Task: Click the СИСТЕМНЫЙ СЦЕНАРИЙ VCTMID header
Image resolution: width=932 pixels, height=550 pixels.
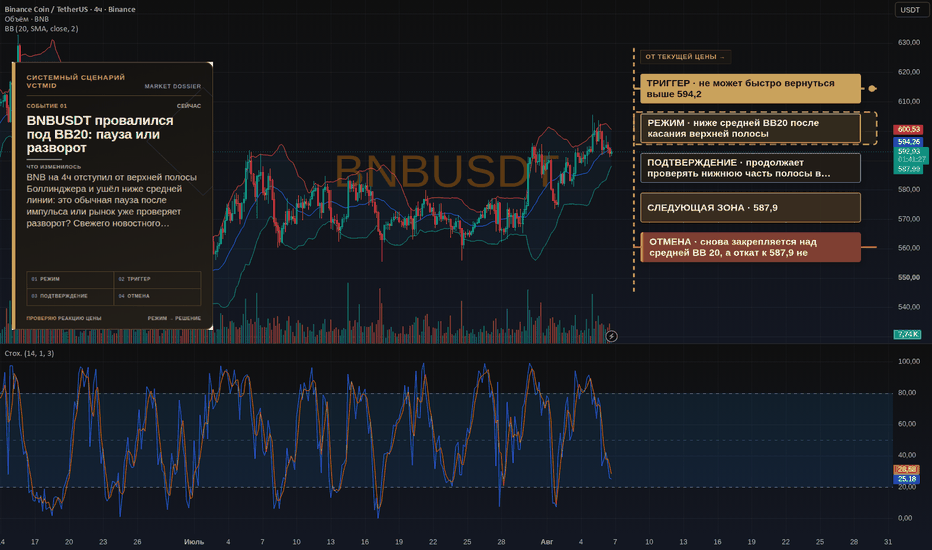Action: click(x=75, y=81)
